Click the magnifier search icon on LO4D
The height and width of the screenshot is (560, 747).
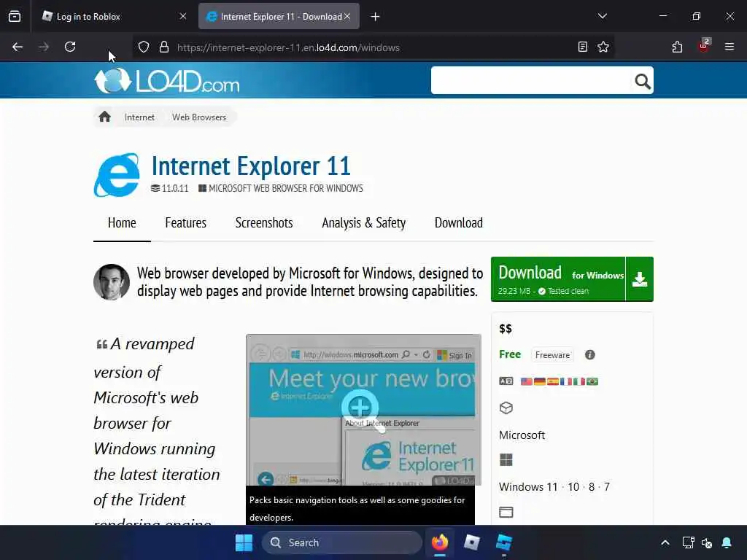click(642, 81)
